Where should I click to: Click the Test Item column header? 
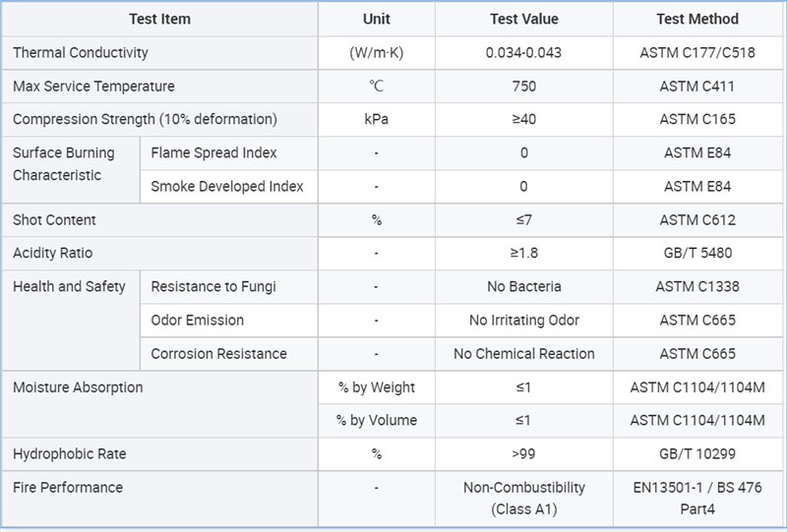click(x=159, y=20)
